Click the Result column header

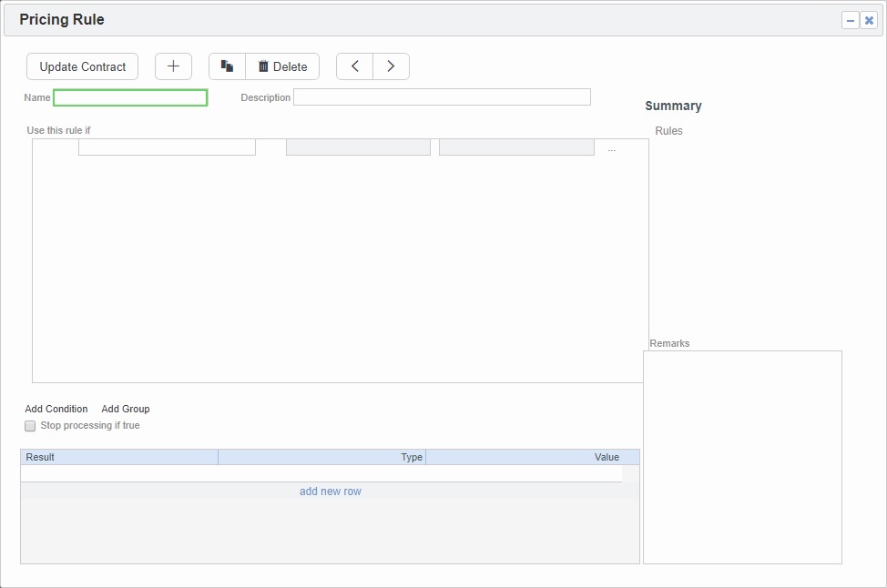pyautogui.click(x=118, y=457)
